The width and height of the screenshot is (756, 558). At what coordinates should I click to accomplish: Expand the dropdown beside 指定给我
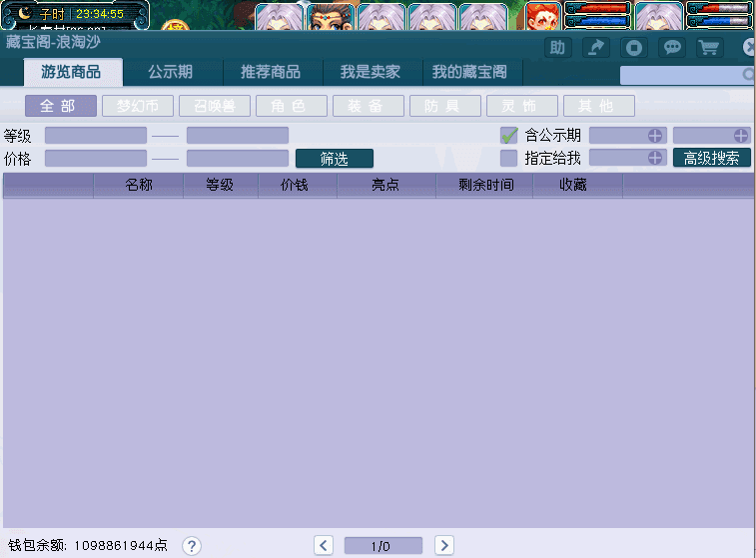[655, 158]
